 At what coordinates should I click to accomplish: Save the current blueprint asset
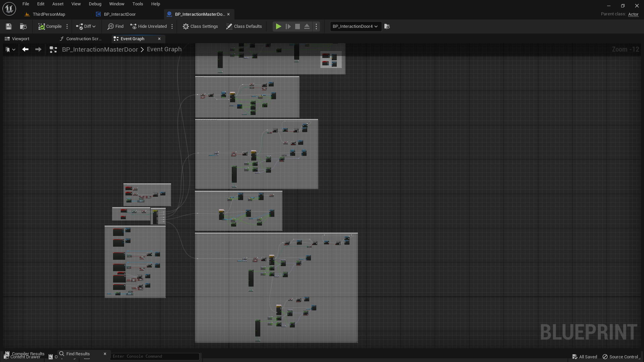pyautogui.click(x=8, y=26)
